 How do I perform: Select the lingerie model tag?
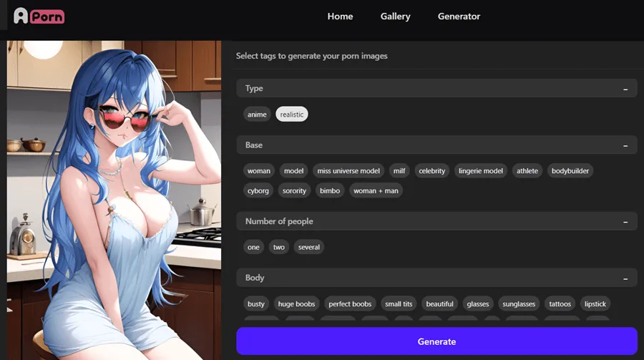point(481,170)
